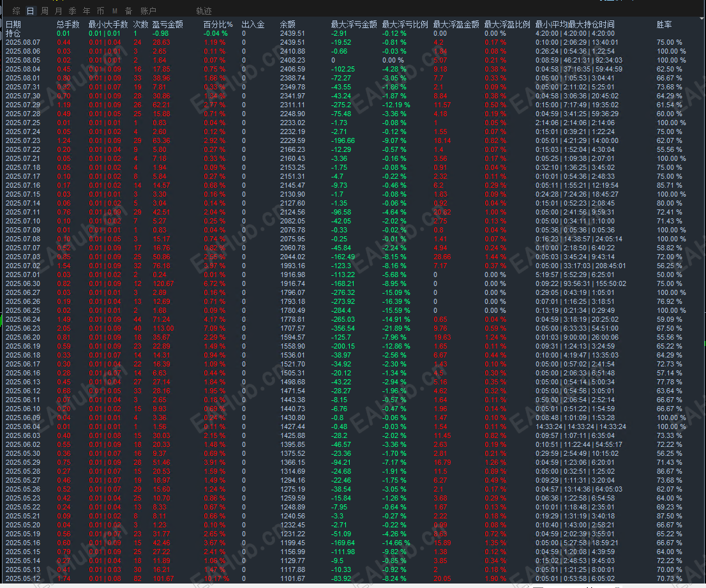This screenshot has width=706, height=588.
Task: Switch to the 综 summary tab
Action: pos(16,11)
